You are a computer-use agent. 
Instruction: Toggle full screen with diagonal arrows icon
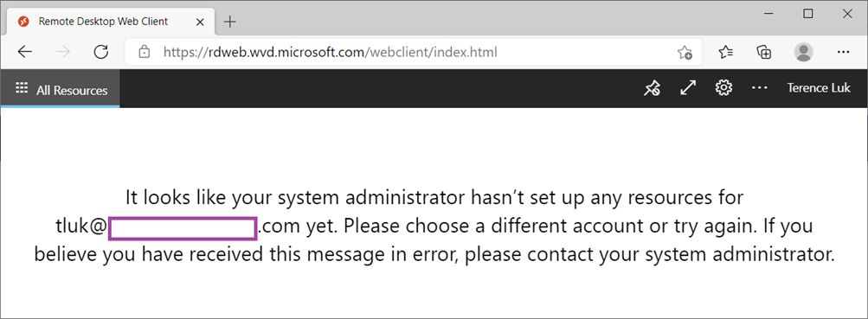pos(687,88)
